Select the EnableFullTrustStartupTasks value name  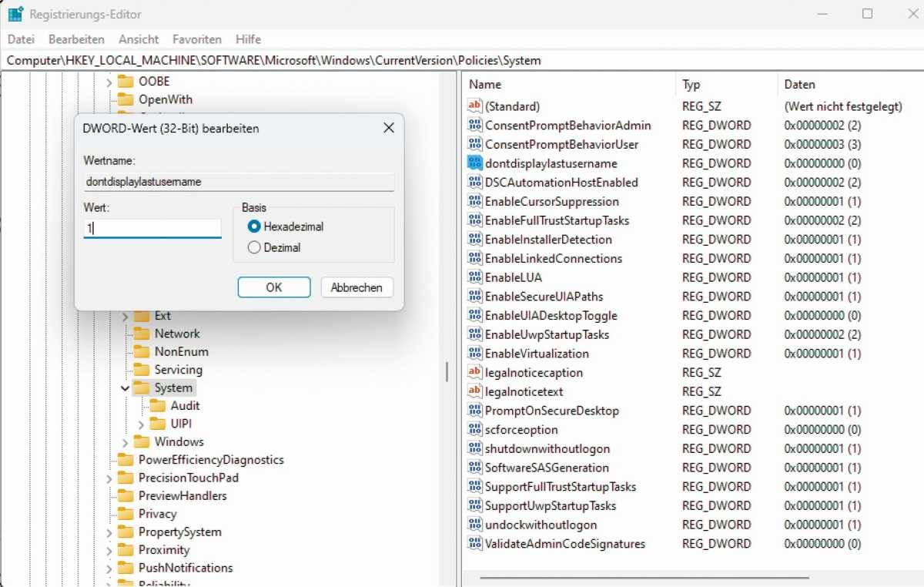[557, 220]
